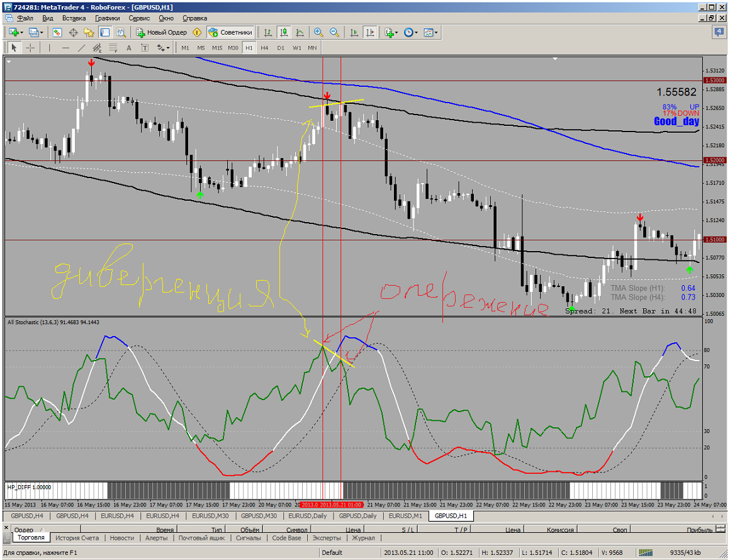Show the Market Watch window
The height and width of the screenshot is (560, 730).
click(57, 32)
